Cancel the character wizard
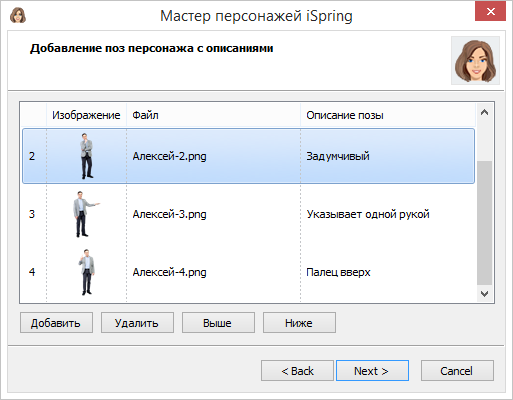Image resolution: width=513 pixels, height=400 pixels. (457, 371)
